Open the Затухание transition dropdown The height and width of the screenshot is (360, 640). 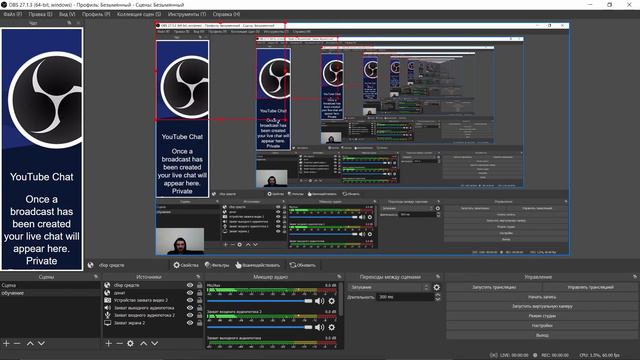coord(389,287)
